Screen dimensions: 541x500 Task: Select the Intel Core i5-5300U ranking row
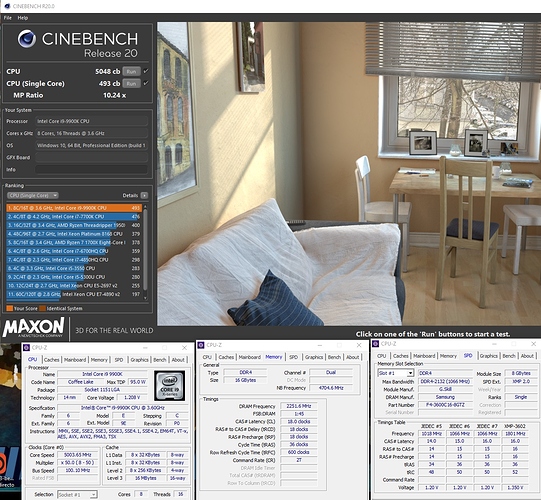coord(74,277)
